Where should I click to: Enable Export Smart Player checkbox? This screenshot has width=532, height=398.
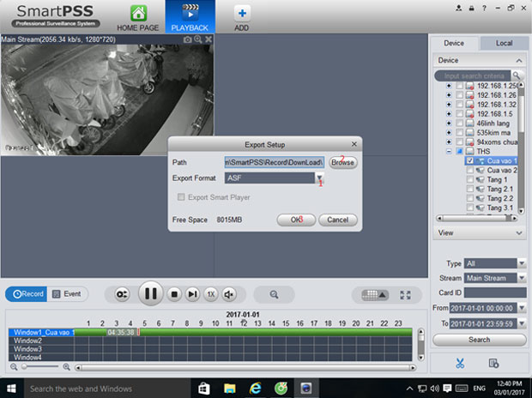pos(181,197)
